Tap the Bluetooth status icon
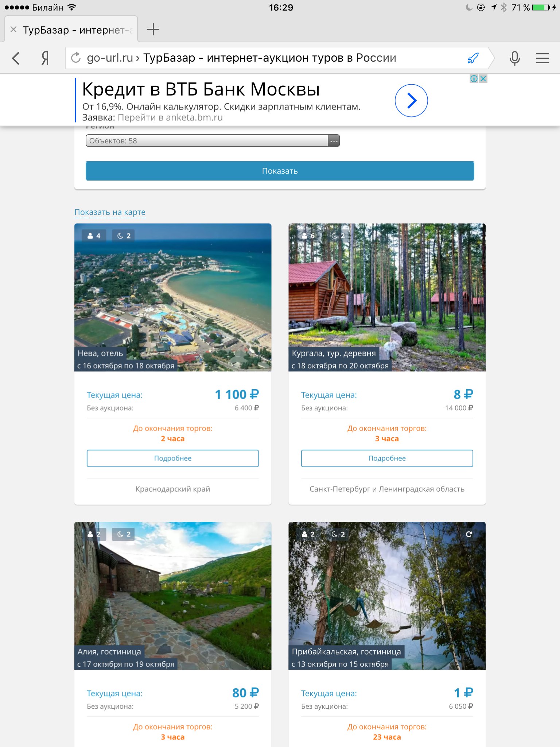The image size is (560, 747). [x=504, y=7]
